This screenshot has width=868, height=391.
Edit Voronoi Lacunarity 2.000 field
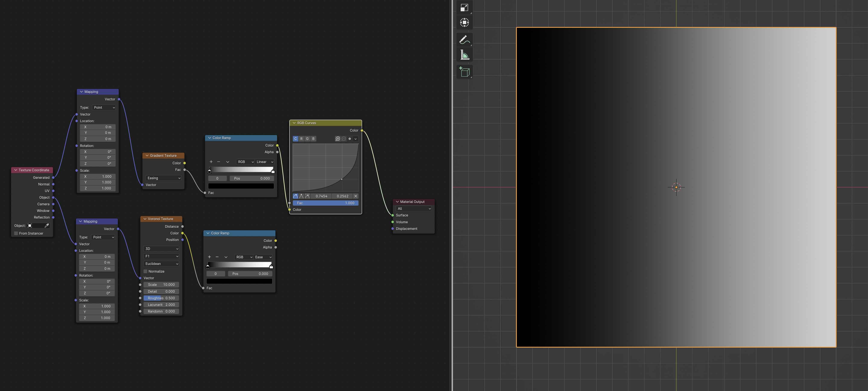161,305
